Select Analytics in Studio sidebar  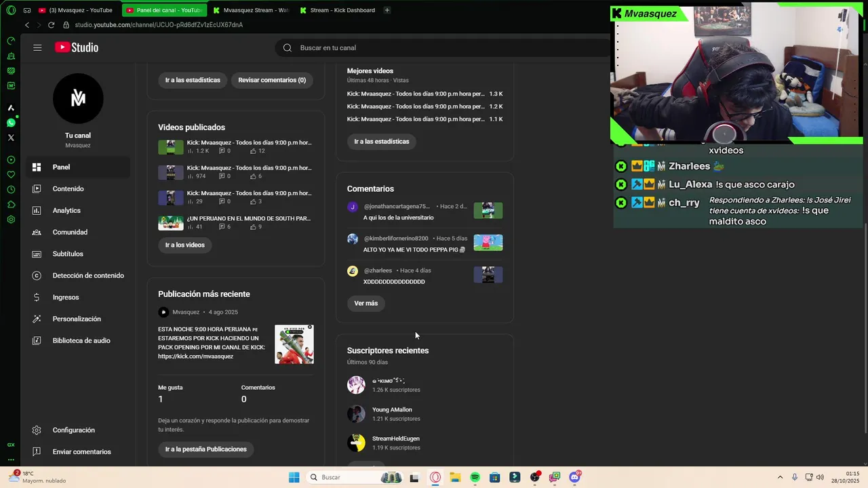pos(78,211)
